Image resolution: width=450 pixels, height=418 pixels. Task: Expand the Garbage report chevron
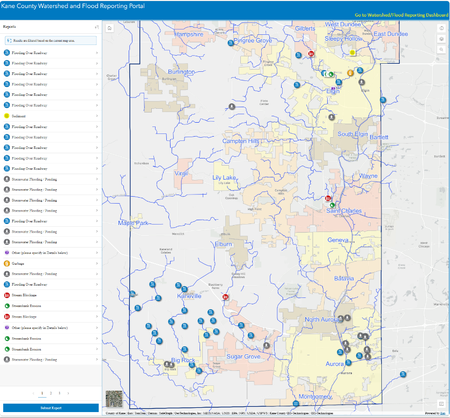[97, 263]
